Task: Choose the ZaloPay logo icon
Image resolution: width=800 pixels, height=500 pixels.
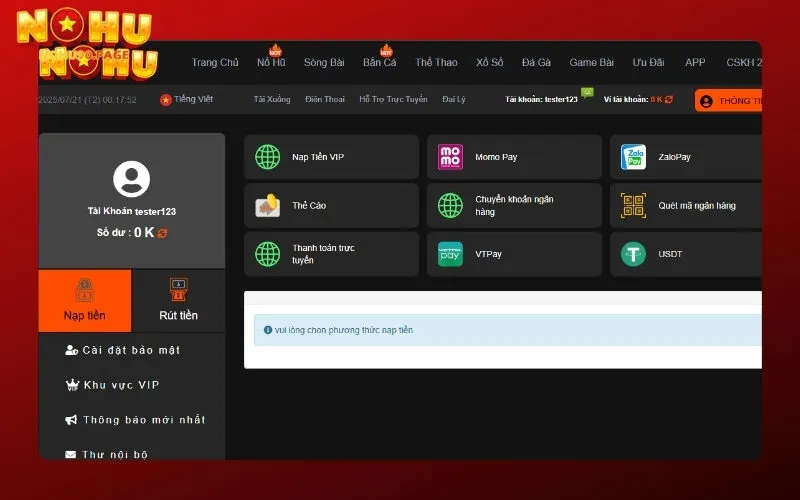Action: pyautogui.click(x=633, y=157)
